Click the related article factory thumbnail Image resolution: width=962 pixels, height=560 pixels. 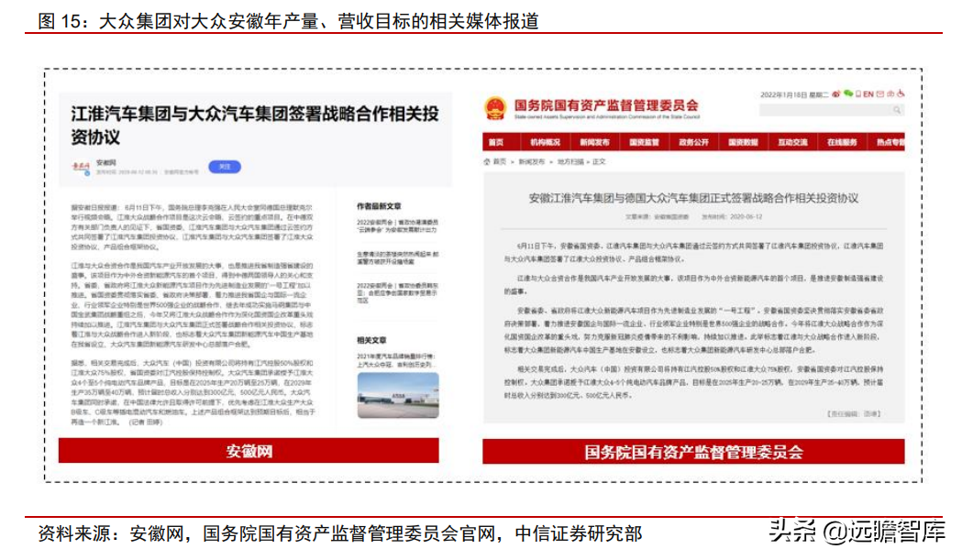point(398,395)
